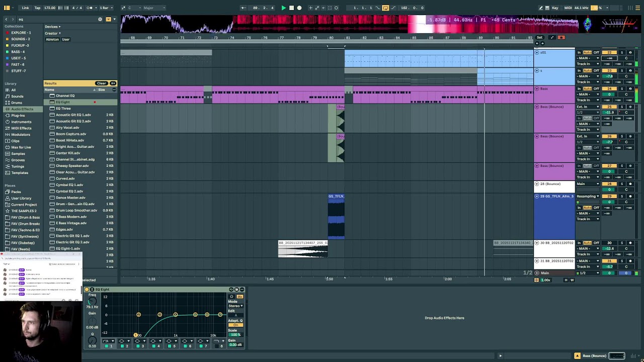Toggle EQ Eight audition headphone icon
Viewport: 644px width, 362px height.
[231, 297]
